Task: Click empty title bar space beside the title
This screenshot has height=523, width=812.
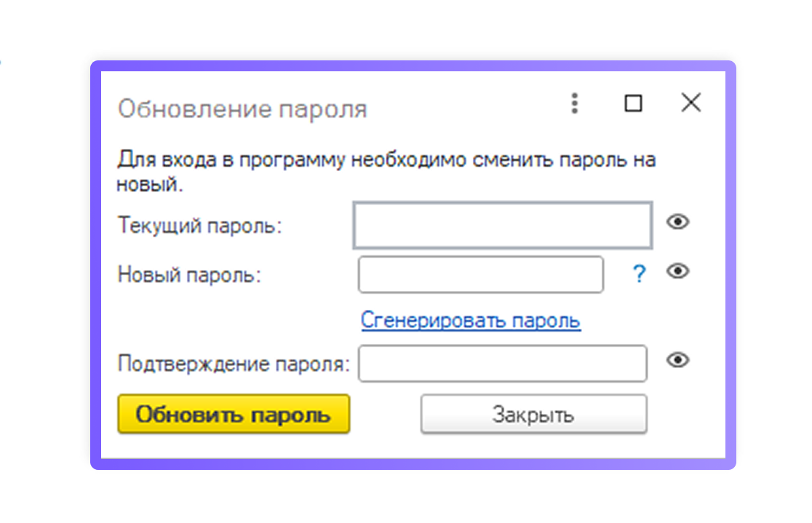Action: tap(466, 108)
